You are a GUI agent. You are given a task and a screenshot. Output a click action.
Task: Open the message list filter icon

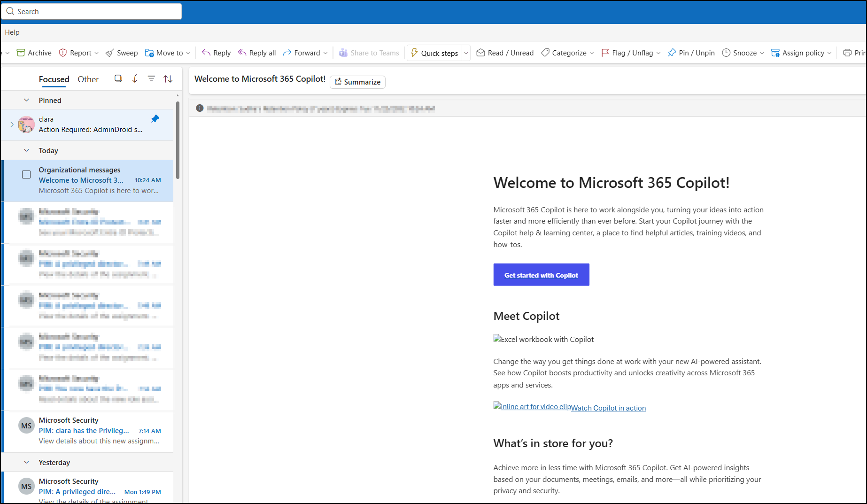click(x=151, y=78)
